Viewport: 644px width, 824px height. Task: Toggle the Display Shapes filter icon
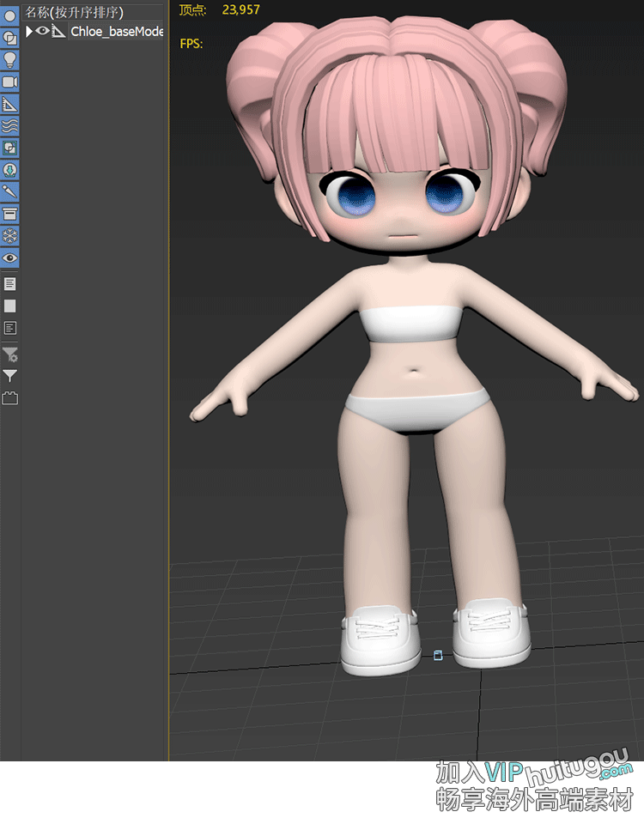coord(10,38)
